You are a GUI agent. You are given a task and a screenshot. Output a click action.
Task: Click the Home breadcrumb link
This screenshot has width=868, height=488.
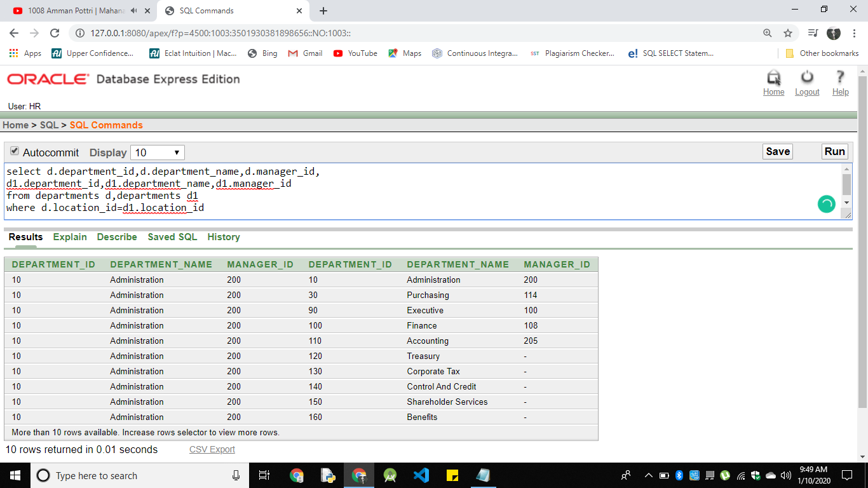point(15,125)
